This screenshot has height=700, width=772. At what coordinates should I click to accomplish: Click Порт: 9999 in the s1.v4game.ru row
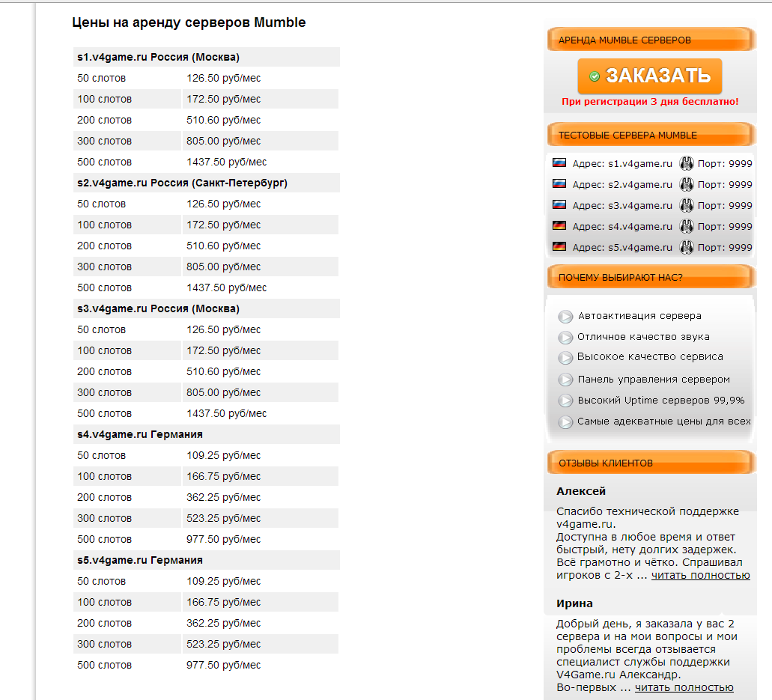tap(725, 163)
